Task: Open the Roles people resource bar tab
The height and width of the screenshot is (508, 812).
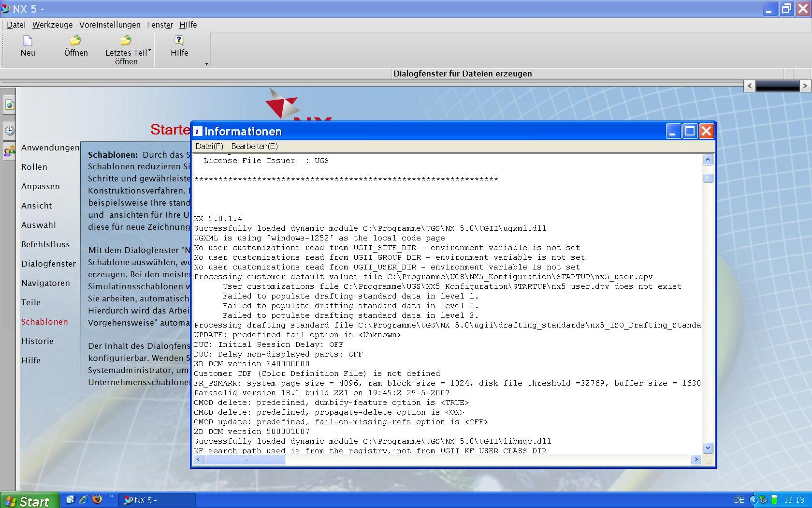Action: point(9,151)
